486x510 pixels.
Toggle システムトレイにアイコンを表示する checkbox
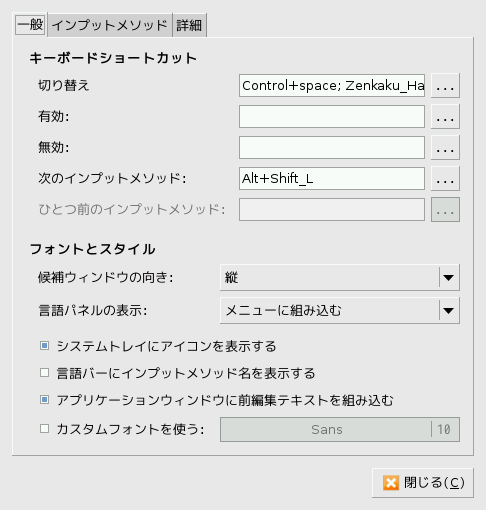[x=44, y=346]
